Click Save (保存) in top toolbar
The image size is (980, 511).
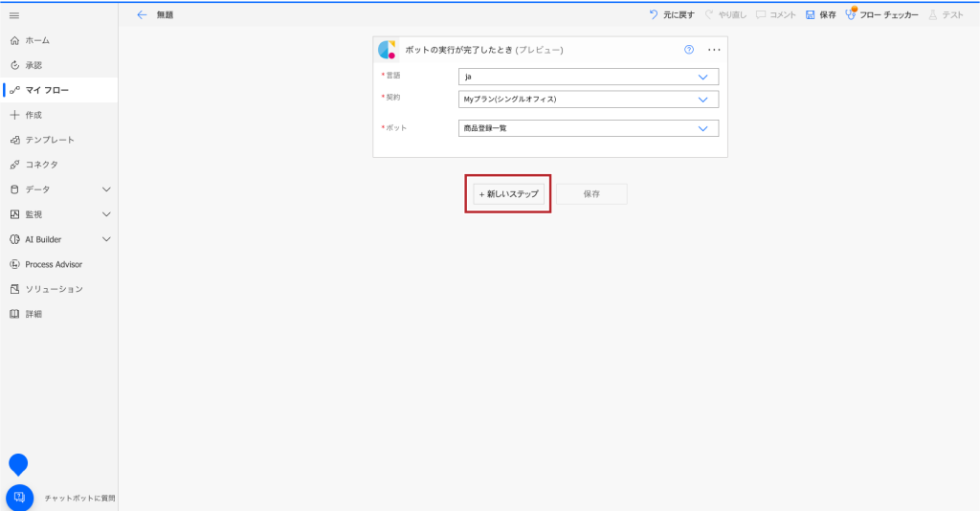point(820,15)
